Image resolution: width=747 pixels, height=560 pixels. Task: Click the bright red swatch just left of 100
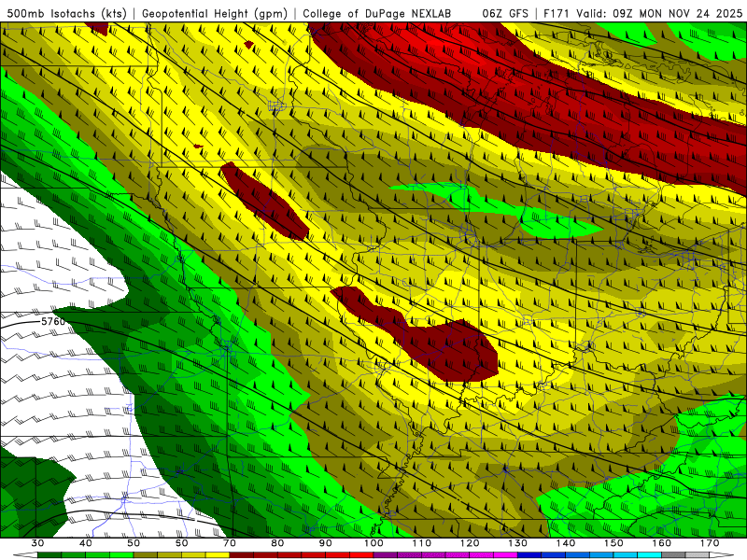[361, 555]
